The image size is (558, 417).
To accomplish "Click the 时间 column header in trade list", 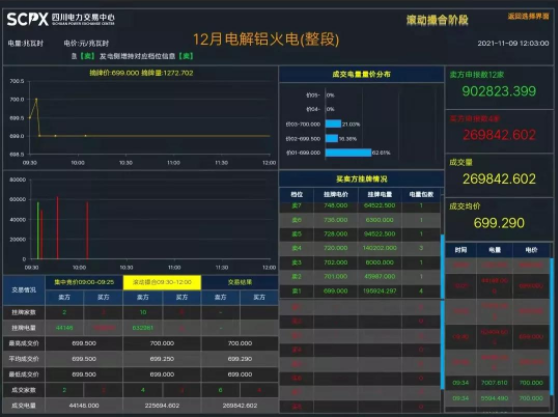I will coord(461,250).
